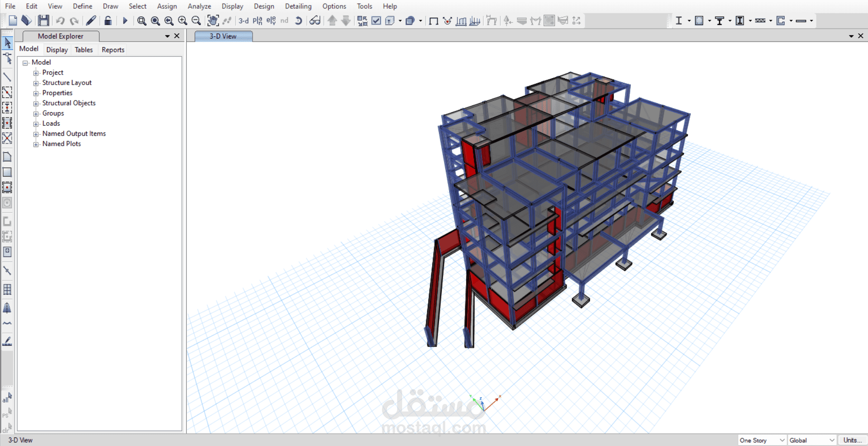Click the Select All 'all' icon
The height and width of the screenshot is (446, 868).
pos(7,398)
